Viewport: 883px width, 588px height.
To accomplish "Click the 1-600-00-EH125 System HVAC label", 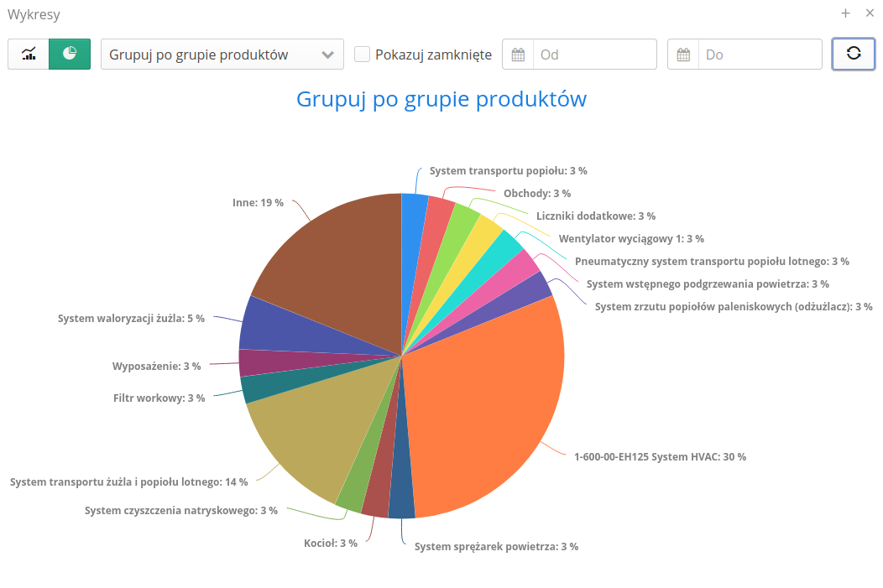I will point(660,457).
